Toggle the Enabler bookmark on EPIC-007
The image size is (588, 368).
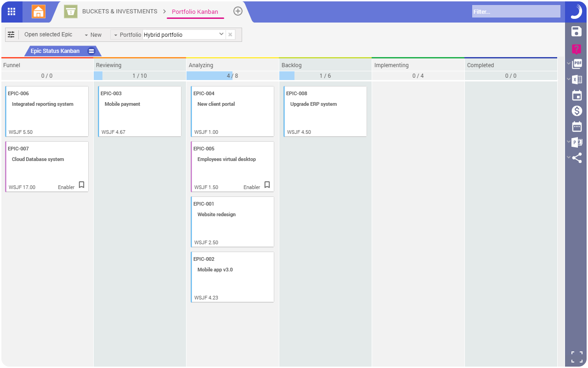click(81, 185)
